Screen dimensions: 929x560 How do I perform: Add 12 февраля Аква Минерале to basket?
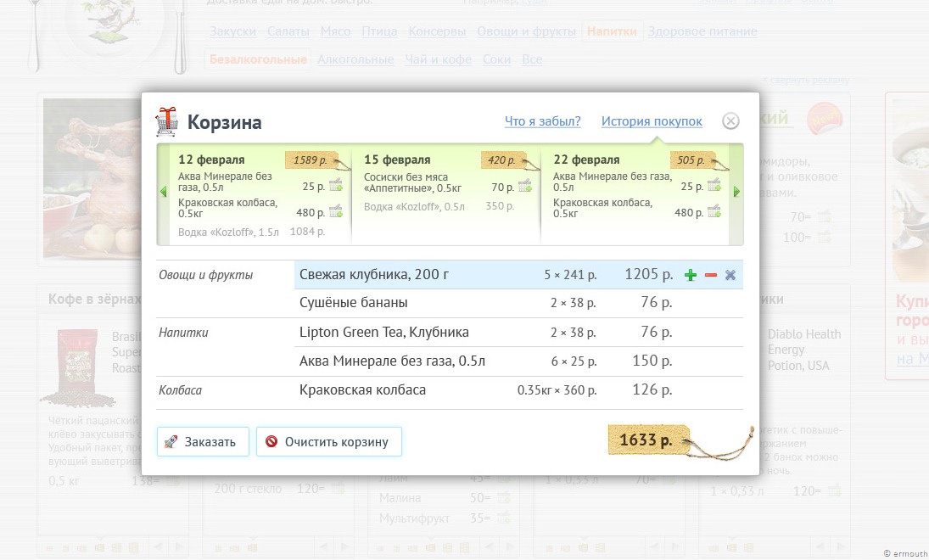click(x=336, y=186)
